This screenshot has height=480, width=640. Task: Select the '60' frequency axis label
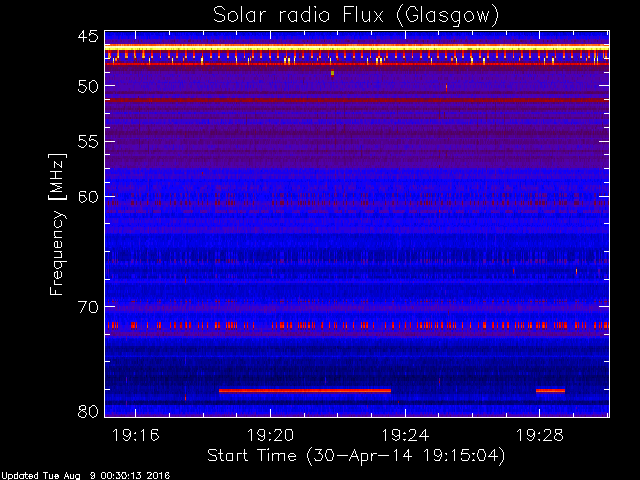tap(88, 197)
